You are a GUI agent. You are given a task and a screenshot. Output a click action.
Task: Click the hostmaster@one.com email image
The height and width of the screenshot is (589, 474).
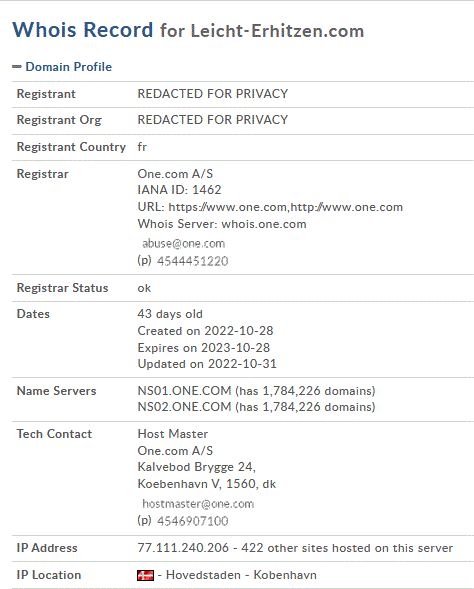198,504
